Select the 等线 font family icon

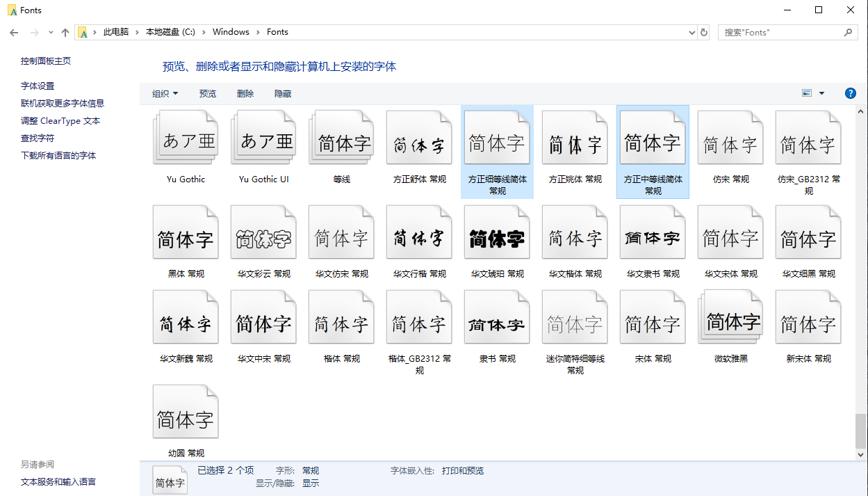pyautogui.click(x=341, y=138)
